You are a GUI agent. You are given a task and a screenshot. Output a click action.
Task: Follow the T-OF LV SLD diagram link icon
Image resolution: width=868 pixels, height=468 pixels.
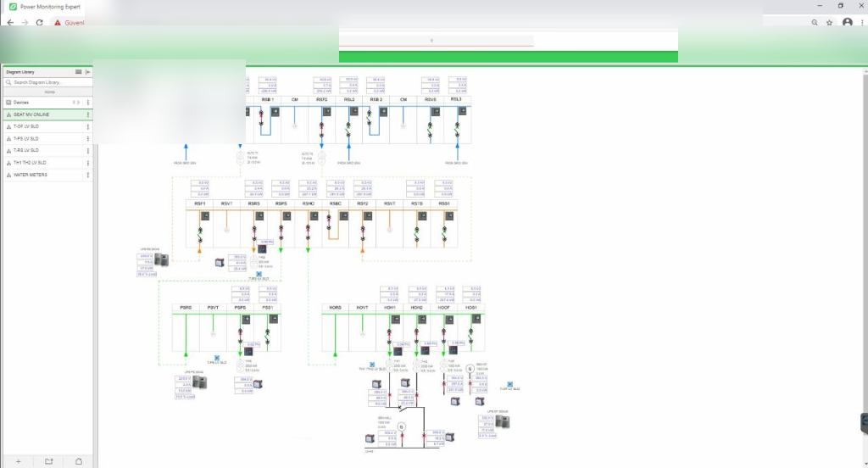pyautogui.click(x=509, y=384)
